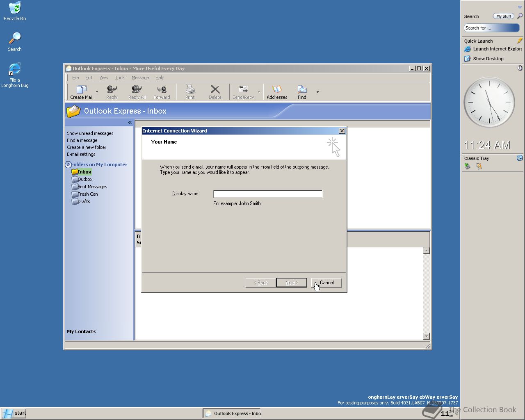Open the File menu
Screen dimensions: 525x420
[x=75, y=78]
